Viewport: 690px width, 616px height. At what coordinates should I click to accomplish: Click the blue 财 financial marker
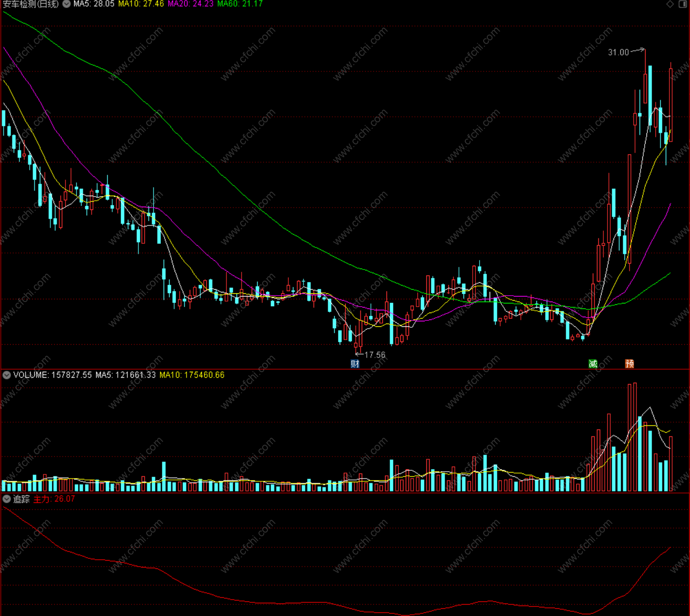355,364
